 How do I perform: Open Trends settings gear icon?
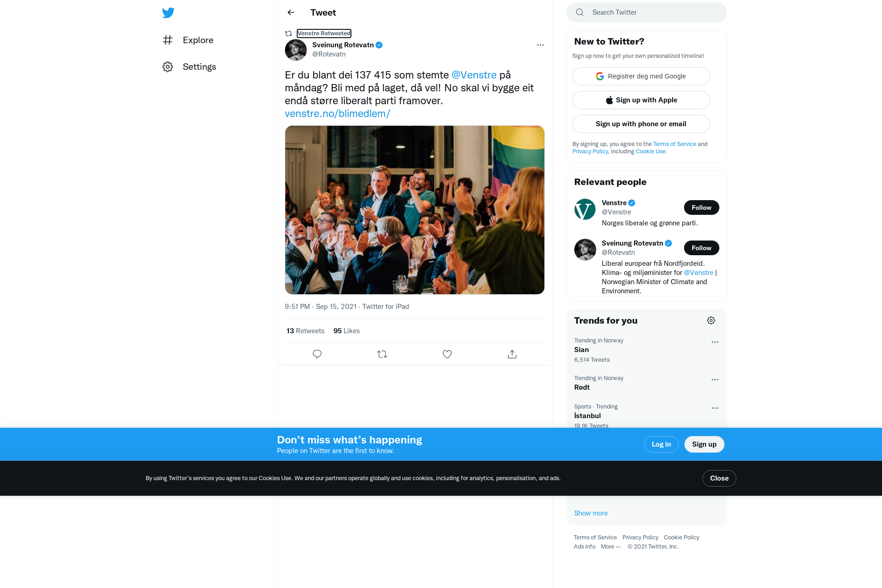711,320
